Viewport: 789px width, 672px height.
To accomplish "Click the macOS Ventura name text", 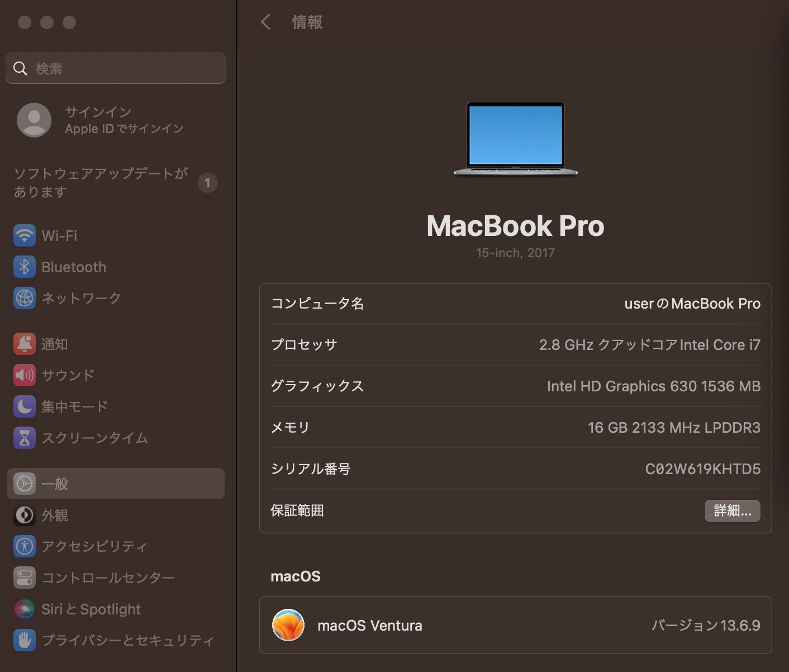I will (x=369, y=625).
